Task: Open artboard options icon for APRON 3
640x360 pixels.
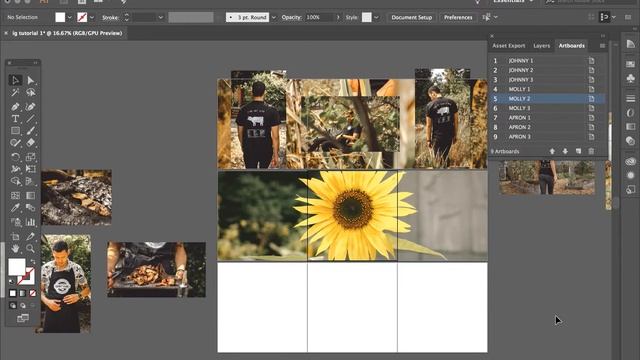Action: tap(591, 137)
